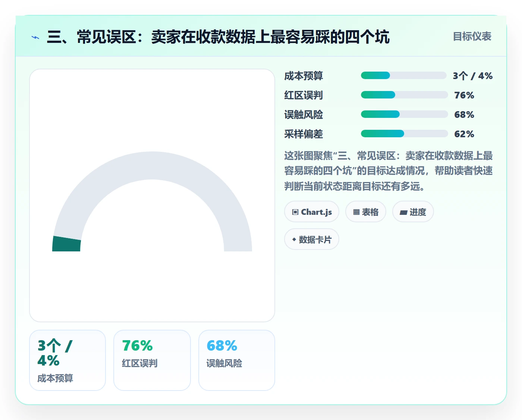Click the table grid icon in 表格 tag

point(356,212)
